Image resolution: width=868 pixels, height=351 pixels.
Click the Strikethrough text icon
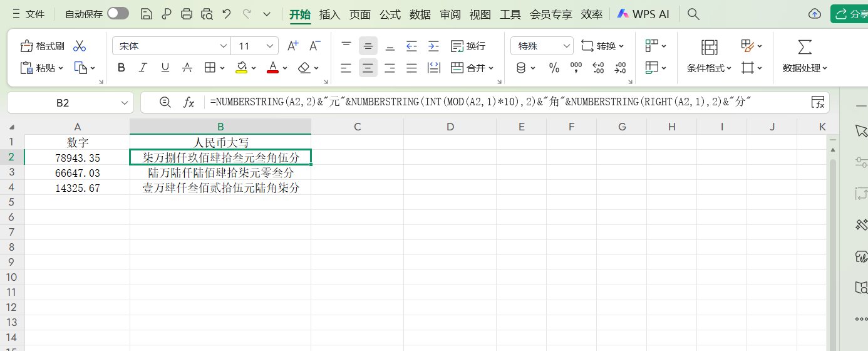point(187,68)
